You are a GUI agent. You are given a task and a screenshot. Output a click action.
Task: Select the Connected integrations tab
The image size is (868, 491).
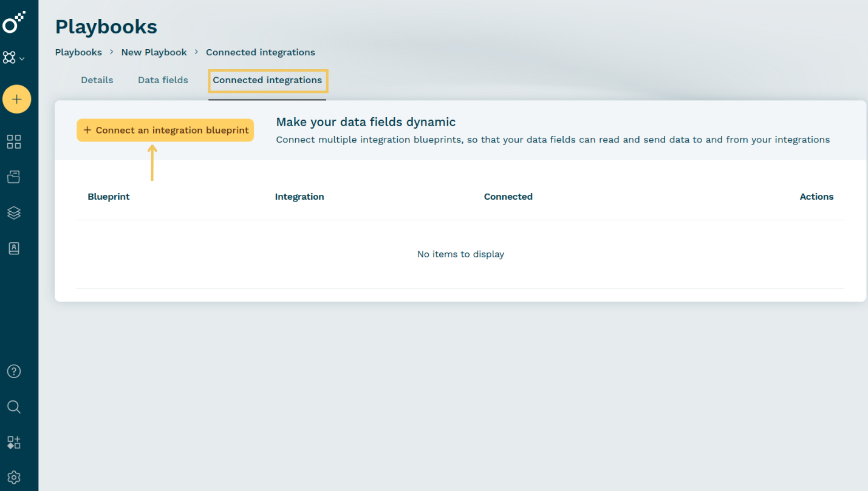click(267, 80)
